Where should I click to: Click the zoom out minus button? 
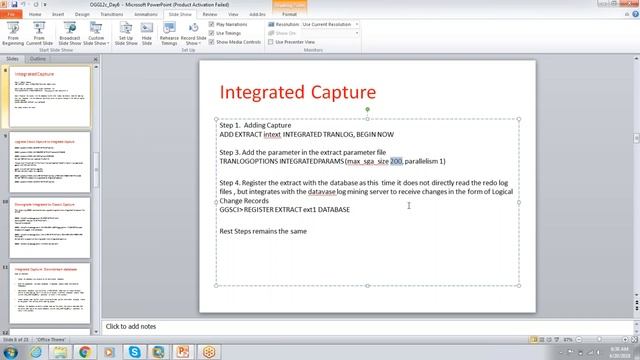579,340
